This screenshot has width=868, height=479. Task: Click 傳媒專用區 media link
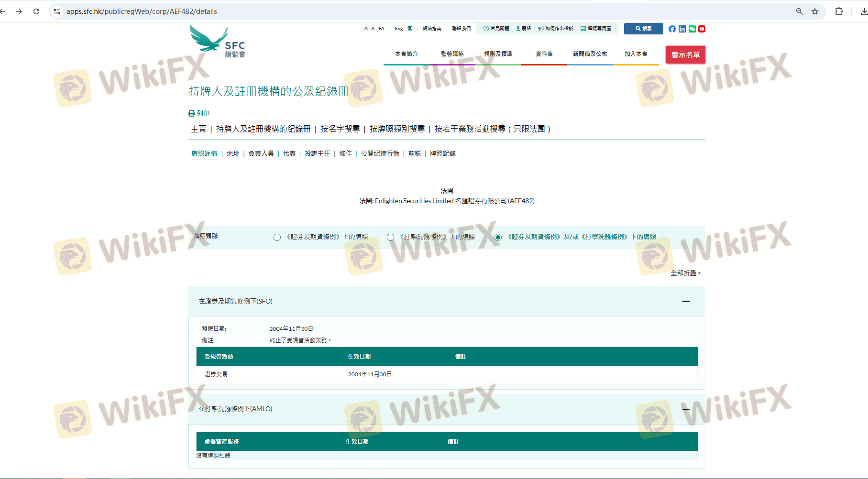(596, 29)
